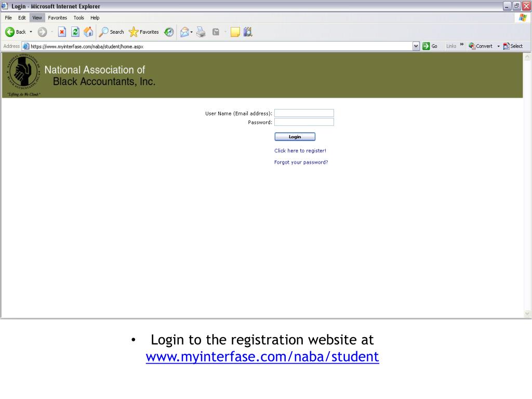The height and width of the screenshot is (399, 532).
Task: Open the History clock icon
Action: pos(169,32)
